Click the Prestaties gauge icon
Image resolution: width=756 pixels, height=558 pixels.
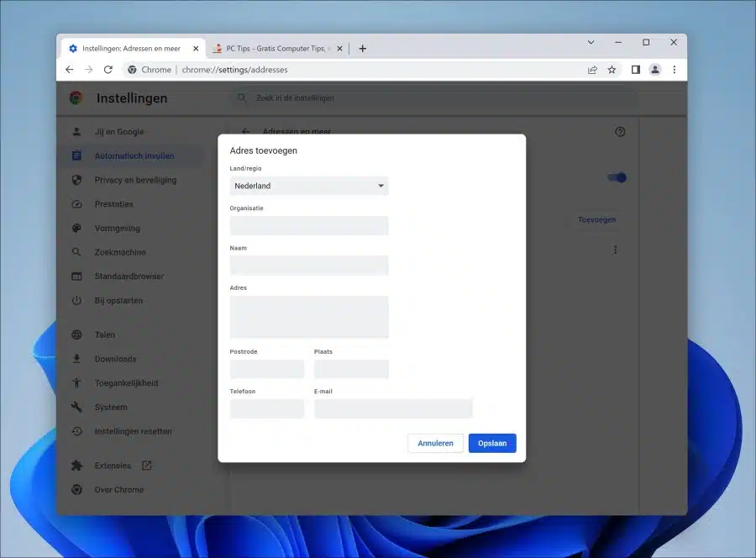tap(76, 204)
